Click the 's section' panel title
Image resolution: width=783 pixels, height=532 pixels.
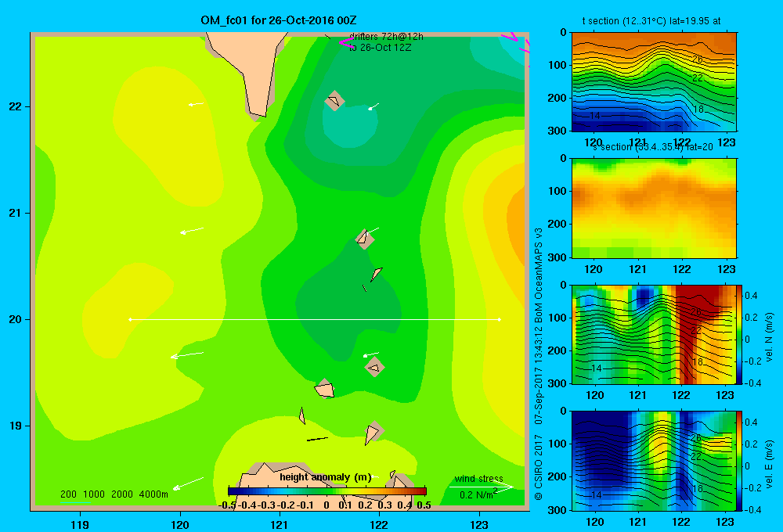[653, 147]
